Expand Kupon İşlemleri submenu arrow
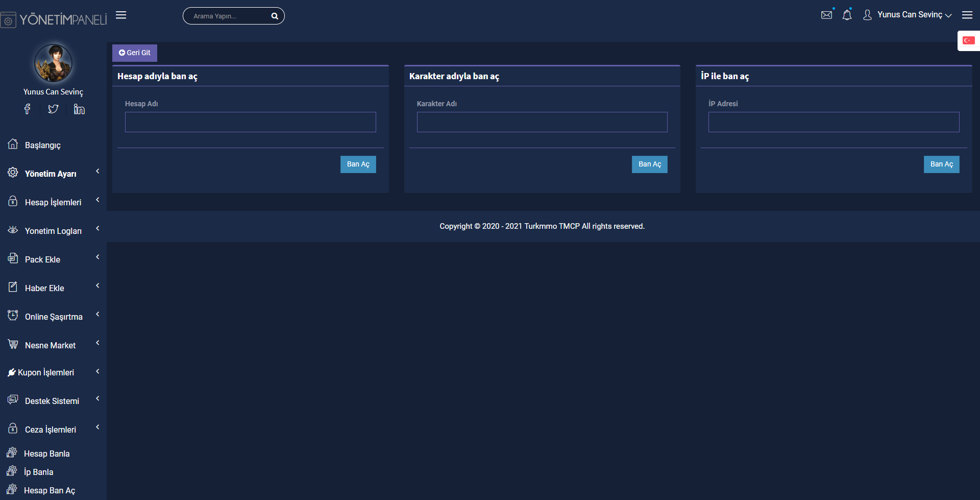 [97, 371]
